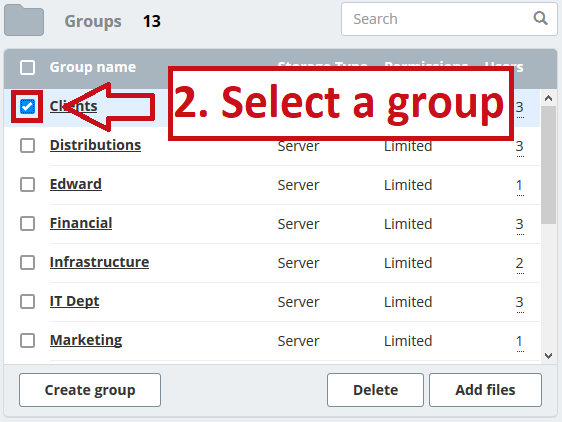Click the Distributions users count 3
The image size is (562, 422).
coord(520,147)
